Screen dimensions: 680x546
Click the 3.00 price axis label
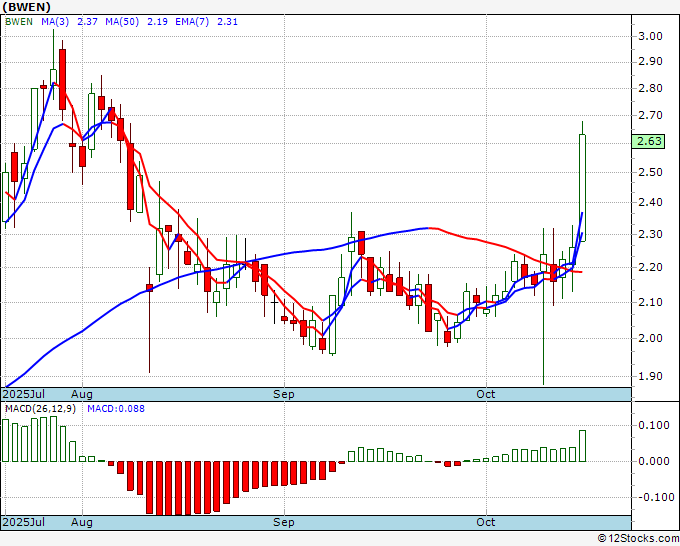click(x=650, y=36)
